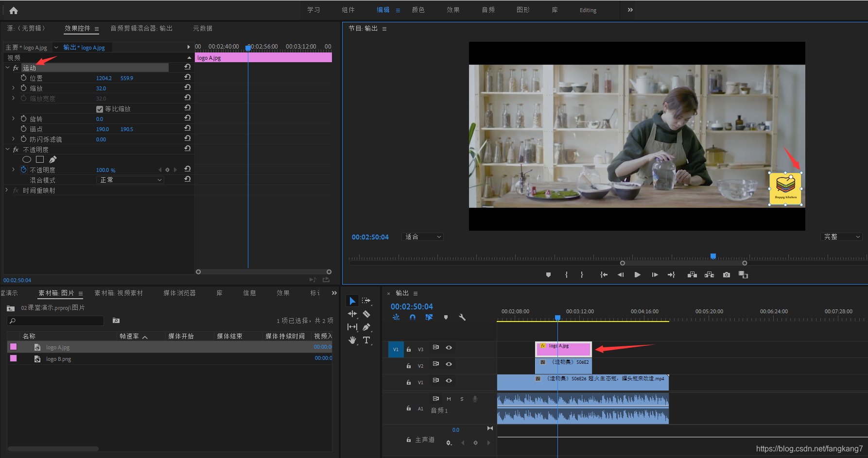Switch to the Color workspace tab
The image size is (868, 458).
(418, 10)
